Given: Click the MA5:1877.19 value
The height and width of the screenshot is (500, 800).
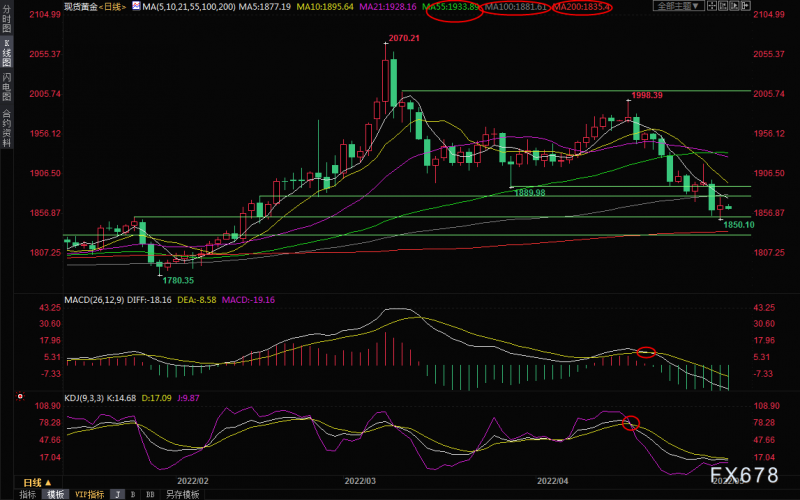Looking at the screenshot, I should tap(265, 7).
